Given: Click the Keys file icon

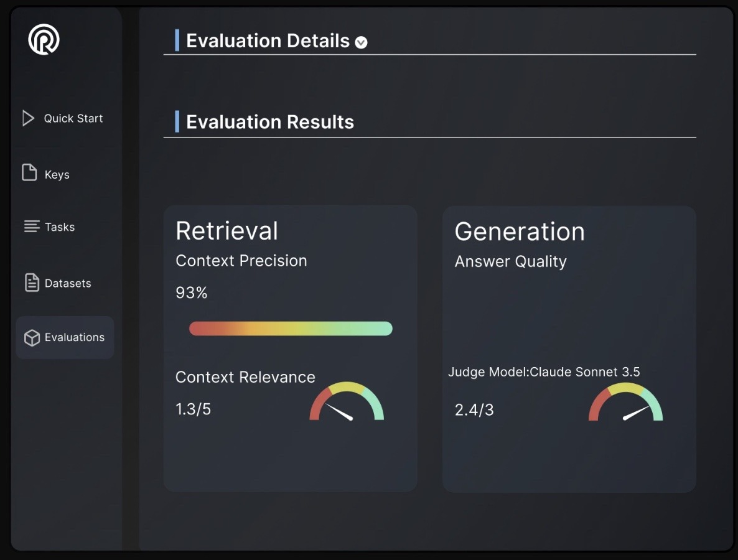Looking at the screenshot, I should (29, 172).
